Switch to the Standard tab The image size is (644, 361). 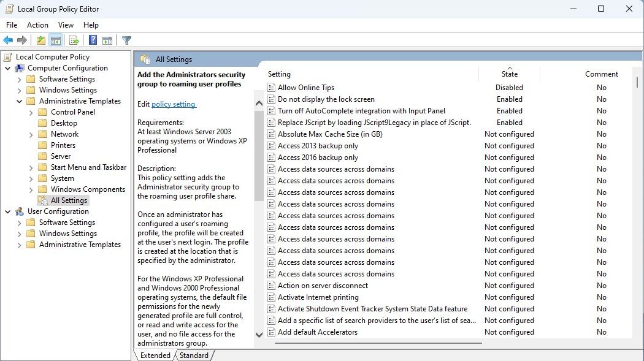194,355
